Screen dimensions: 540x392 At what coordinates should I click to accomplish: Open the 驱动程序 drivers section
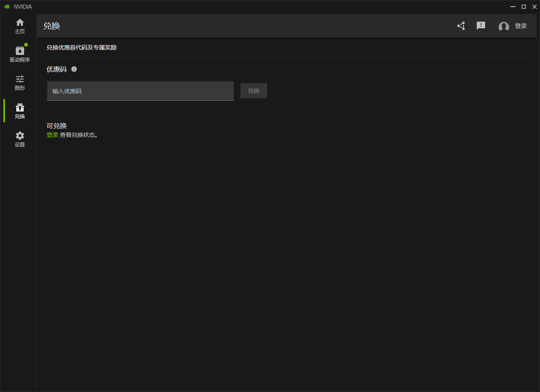point(20,54)
